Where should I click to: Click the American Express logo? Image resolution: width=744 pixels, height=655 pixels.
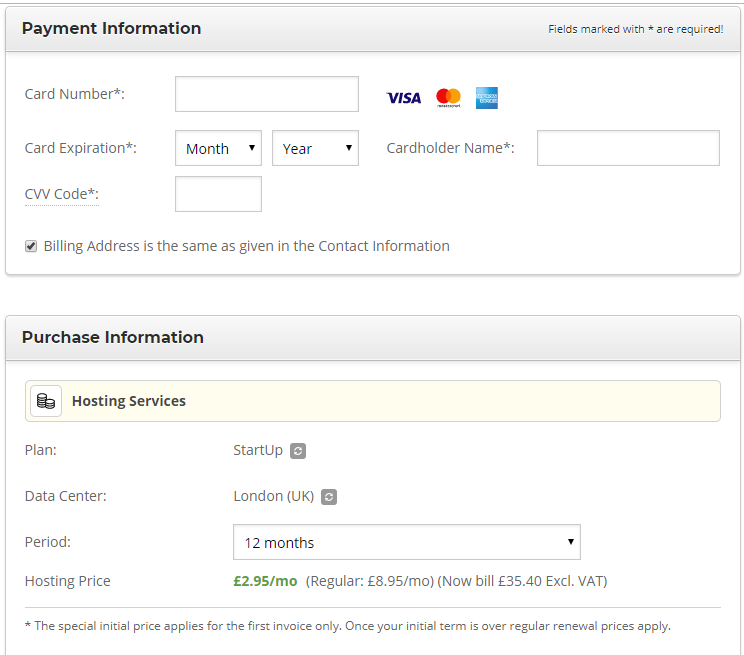pos(487,98)
